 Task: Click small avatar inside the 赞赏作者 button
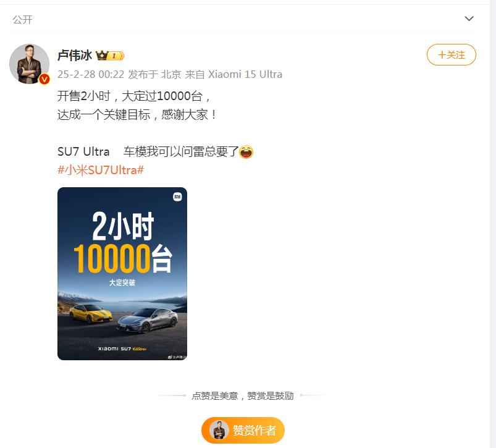[219, 430]
